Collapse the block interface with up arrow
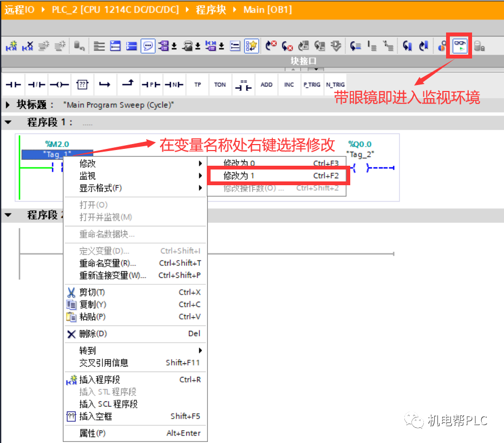This screenshot has width=504, height=443. tap(293, 69)
